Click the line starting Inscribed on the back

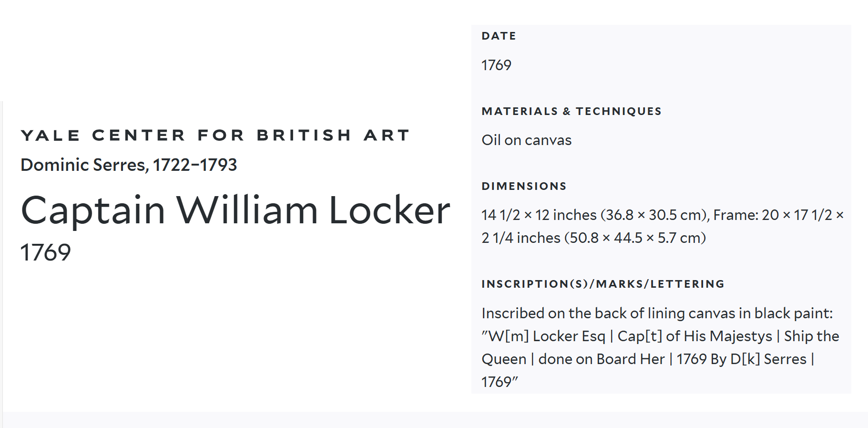657,313
